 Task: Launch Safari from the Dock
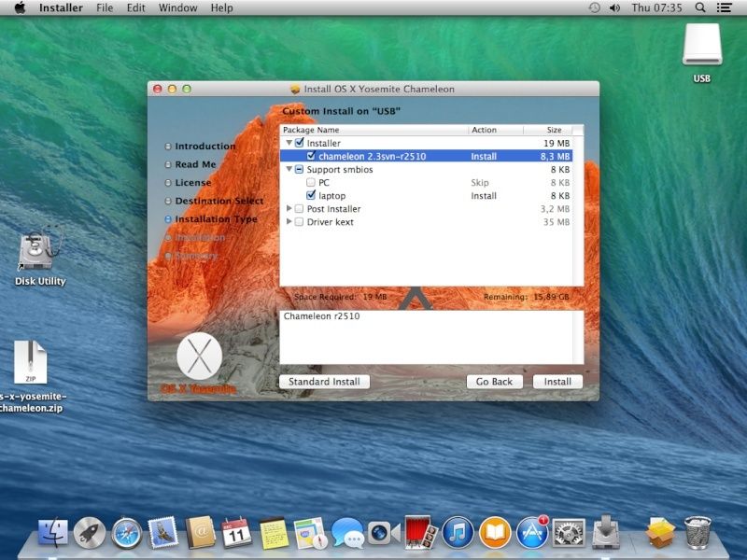coord(126,532)
